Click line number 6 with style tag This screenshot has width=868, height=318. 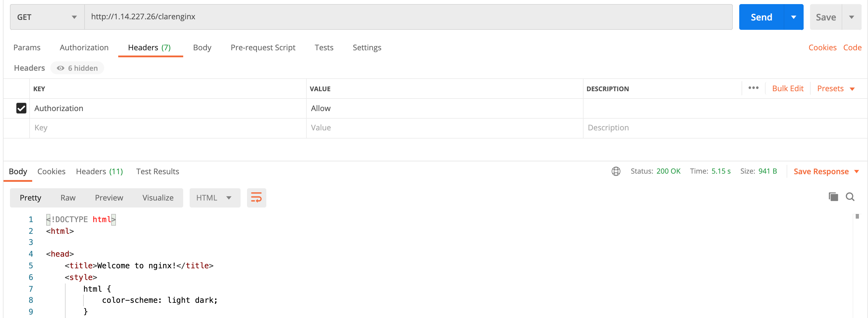[x=31, y=277]
